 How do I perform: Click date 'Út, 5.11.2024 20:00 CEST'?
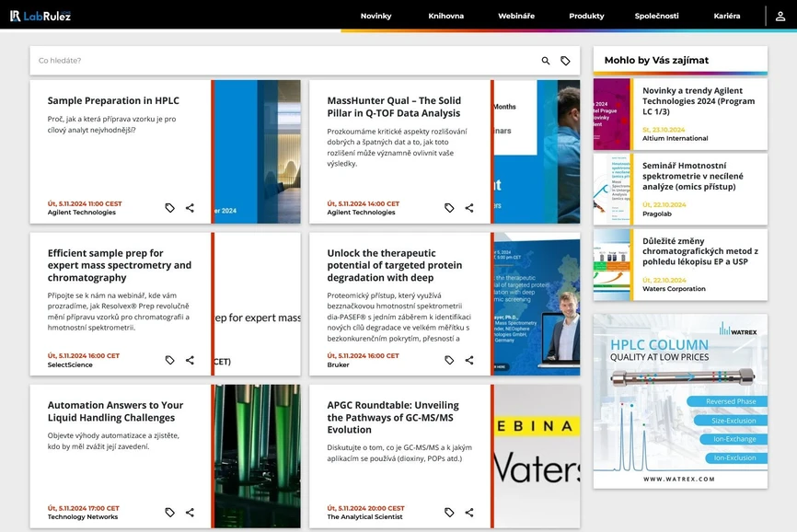[x=365, y=508]
